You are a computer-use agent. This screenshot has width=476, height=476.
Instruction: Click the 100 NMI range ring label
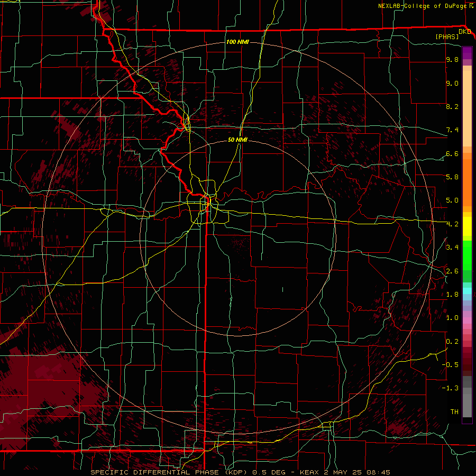click(237, 42)
